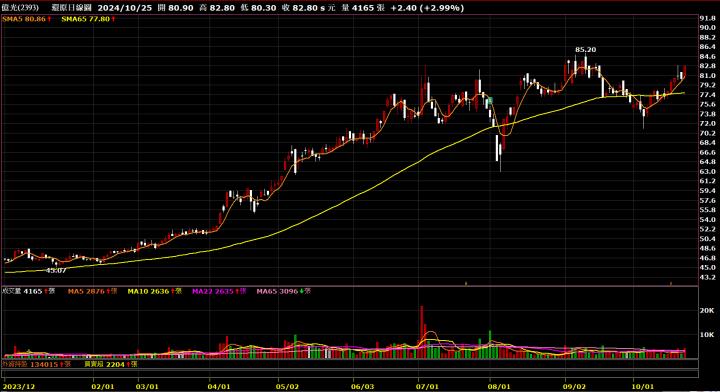Screen dimensions: 720x392
Task: Click the tallest red volume bar in July
Action: (x=422, y=332)
